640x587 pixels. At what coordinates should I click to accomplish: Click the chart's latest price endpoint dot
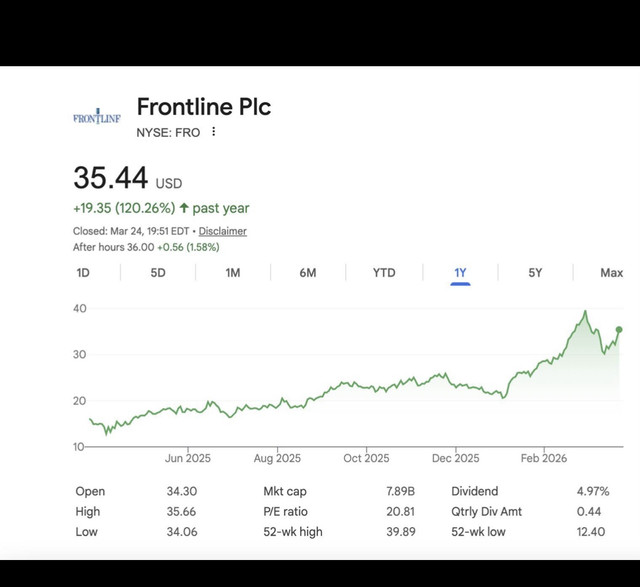pos(620,330)
